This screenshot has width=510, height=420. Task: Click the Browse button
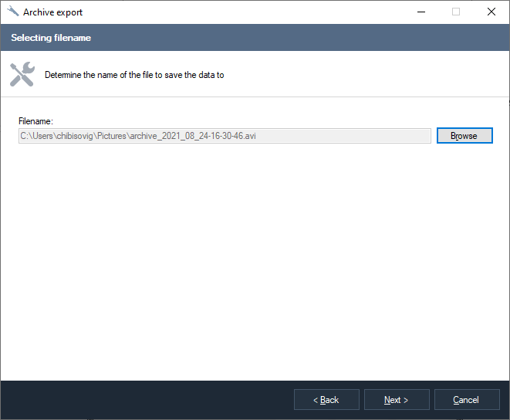tap(464, 136)
